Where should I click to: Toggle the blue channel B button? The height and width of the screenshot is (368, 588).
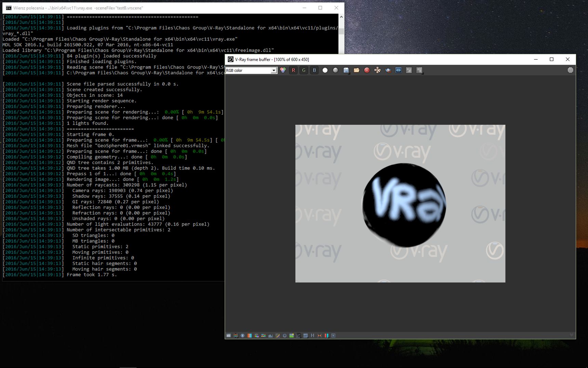(x=314, y=70)
